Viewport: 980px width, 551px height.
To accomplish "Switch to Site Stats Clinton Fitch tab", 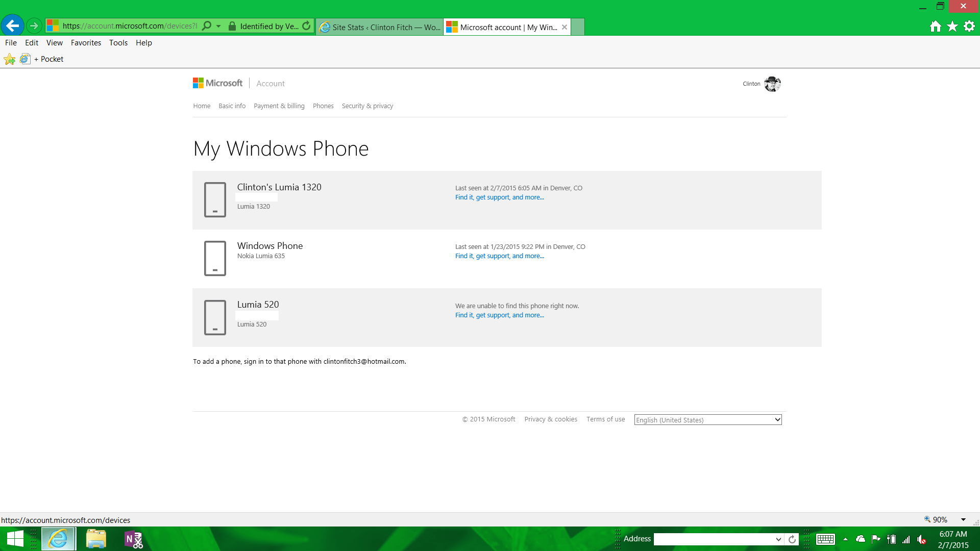I will (x=379, y=27).
